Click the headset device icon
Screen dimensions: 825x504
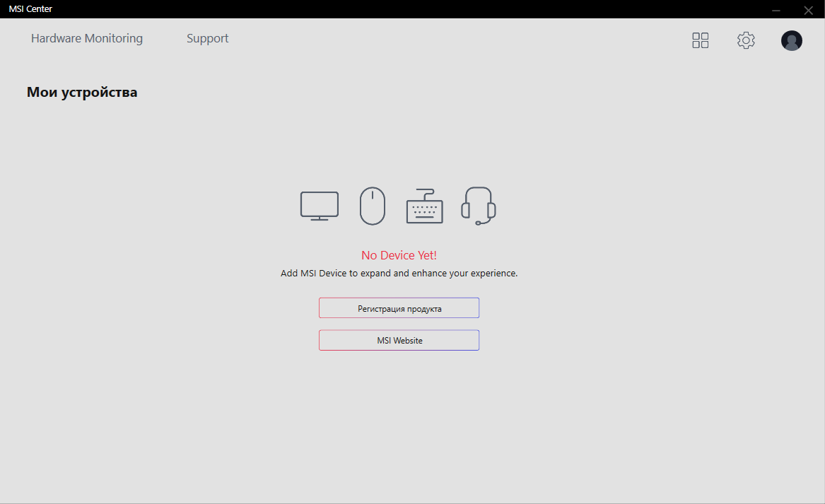point(479,206)
